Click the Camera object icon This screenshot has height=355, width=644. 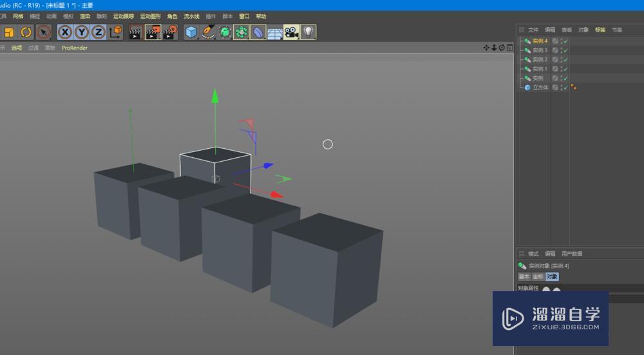(292, 32)
